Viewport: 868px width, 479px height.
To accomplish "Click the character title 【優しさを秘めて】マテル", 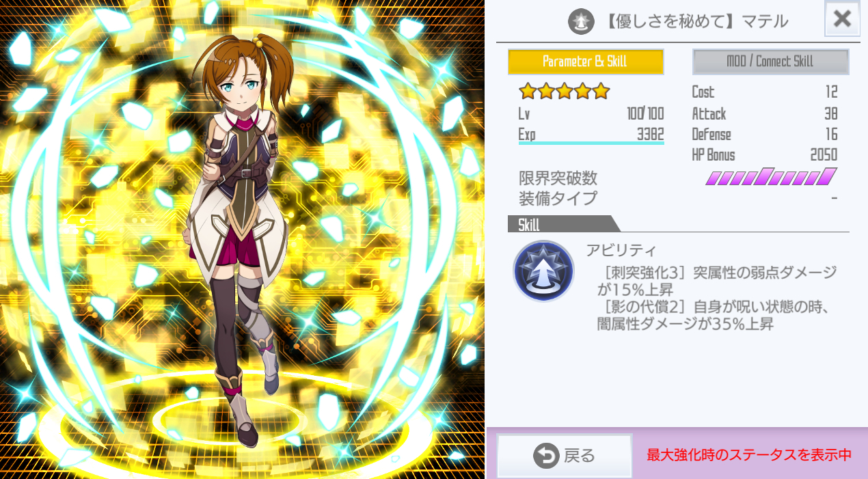I will tap(696, 22).
